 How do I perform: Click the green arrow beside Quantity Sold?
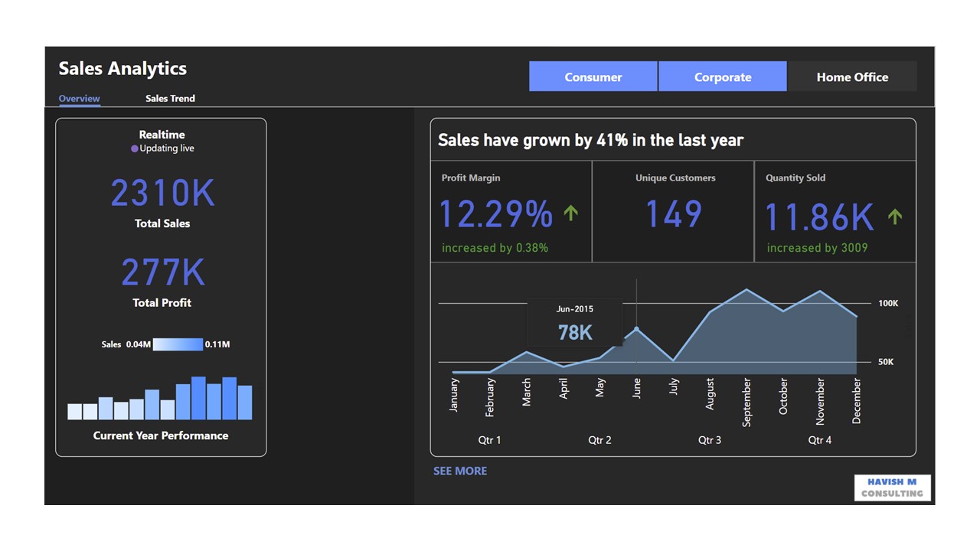pos(895,217)
